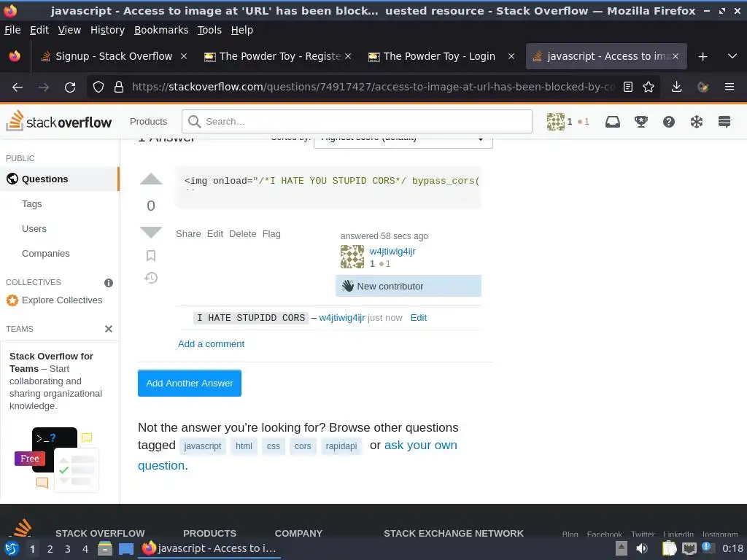Share the answer
Image resolution: width=747 pixels, height=560 pixels.
tap(188, 234)
